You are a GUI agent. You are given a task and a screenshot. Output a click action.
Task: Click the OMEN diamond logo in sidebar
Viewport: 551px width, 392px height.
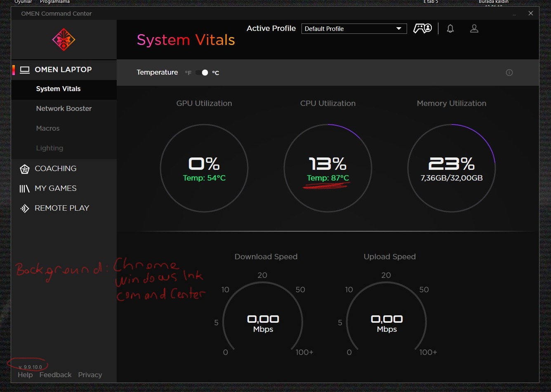click(64, 40)
